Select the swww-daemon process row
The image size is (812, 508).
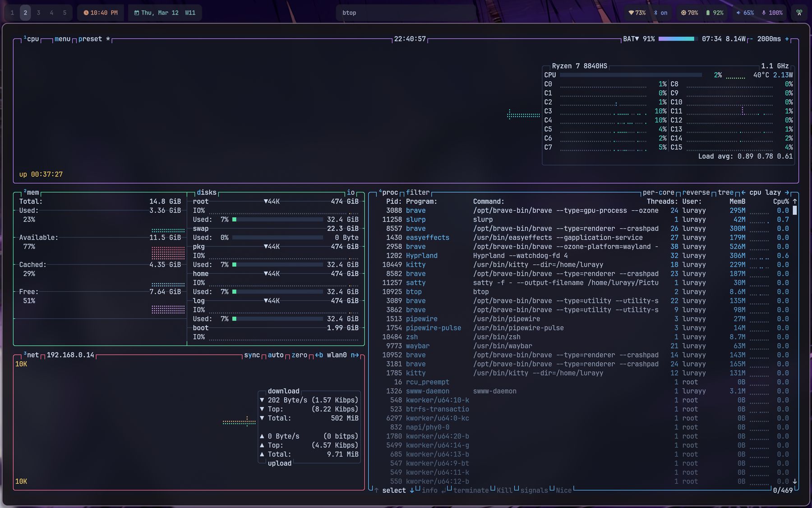click(x=585, y=391)
